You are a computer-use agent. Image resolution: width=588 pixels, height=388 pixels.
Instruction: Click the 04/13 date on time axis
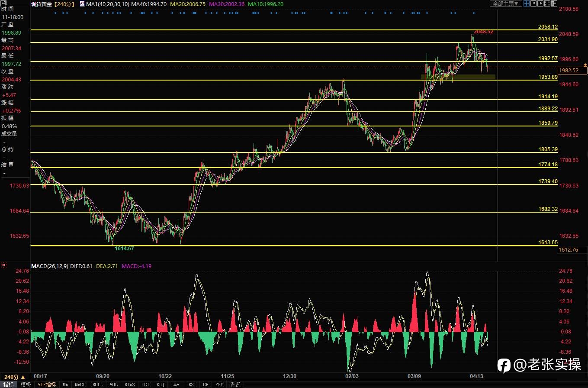click(x=476, y=376)
